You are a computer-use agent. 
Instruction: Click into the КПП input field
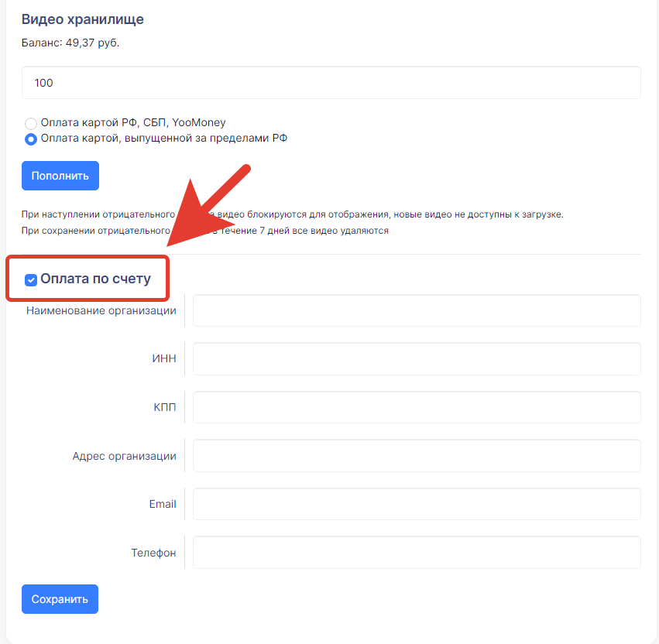tap(417, 407)
